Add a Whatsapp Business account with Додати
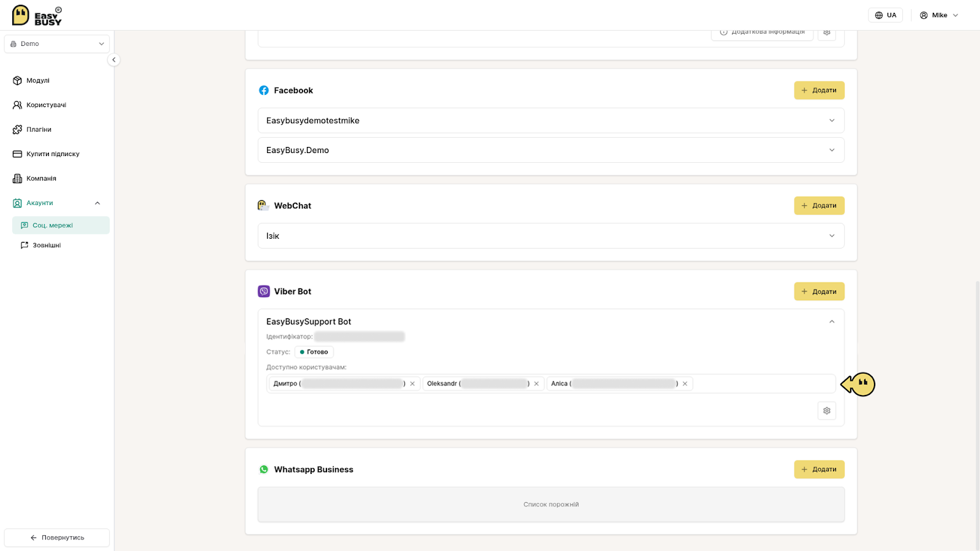This screenshot has width=980, height=551. point(819,470)
